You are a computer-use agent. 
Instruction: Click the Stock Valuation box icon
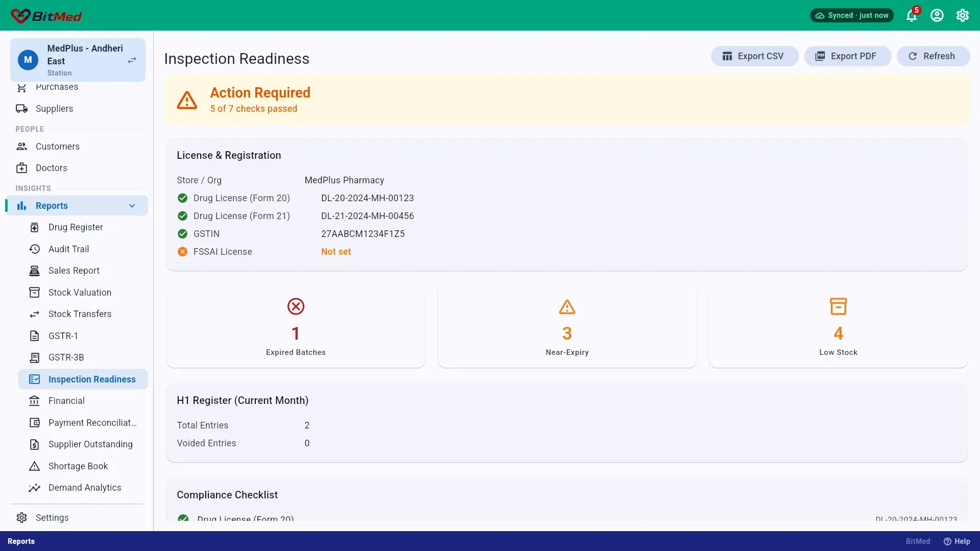[34, 293]
